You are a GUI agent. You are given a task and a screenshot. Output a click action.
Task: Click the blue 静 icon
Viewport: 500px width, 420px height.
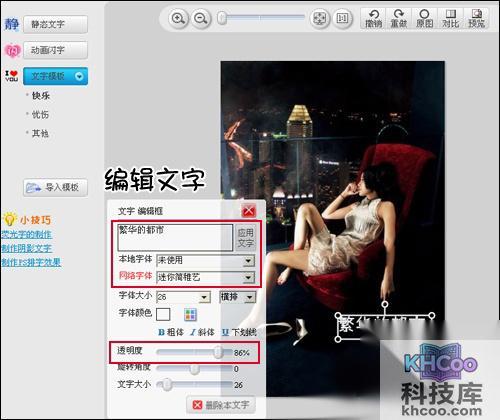click(12, 24)
